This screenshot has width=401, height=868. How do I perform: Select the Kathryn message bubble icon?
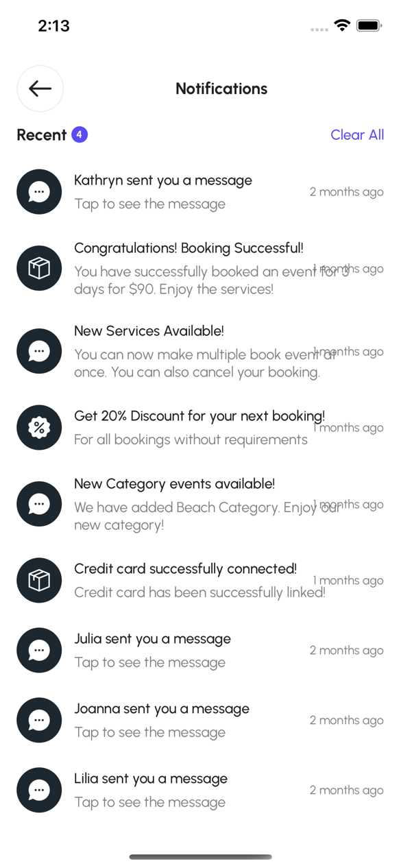pos(39,192)
